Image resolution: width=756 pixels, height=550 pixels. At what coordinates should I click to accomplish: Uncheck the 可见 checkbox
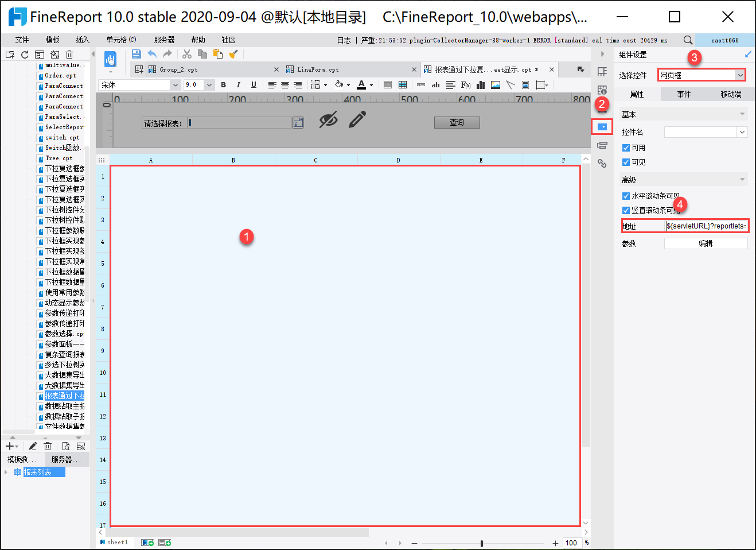point(626,162)
